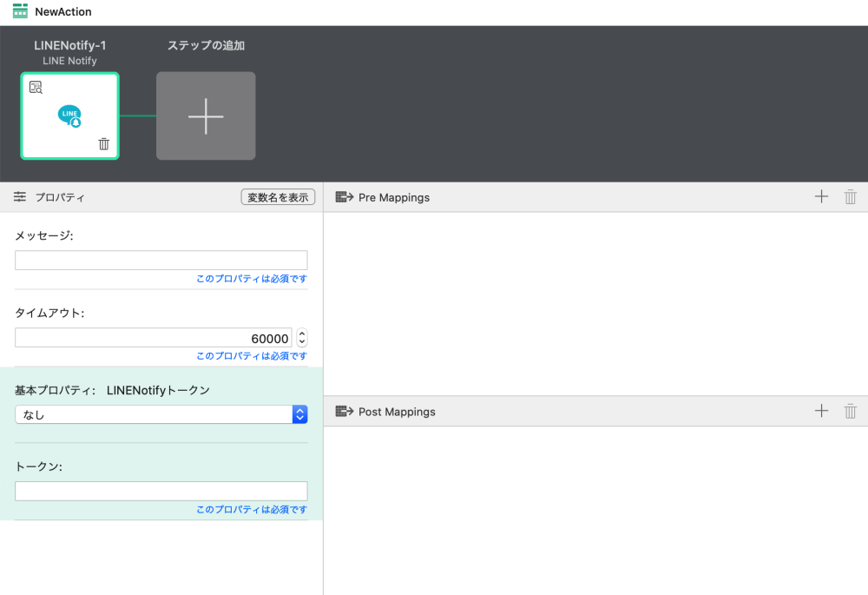868x595 pixels.
Task: Click the Post Mappings trash icon
Action: click(851, 411)
